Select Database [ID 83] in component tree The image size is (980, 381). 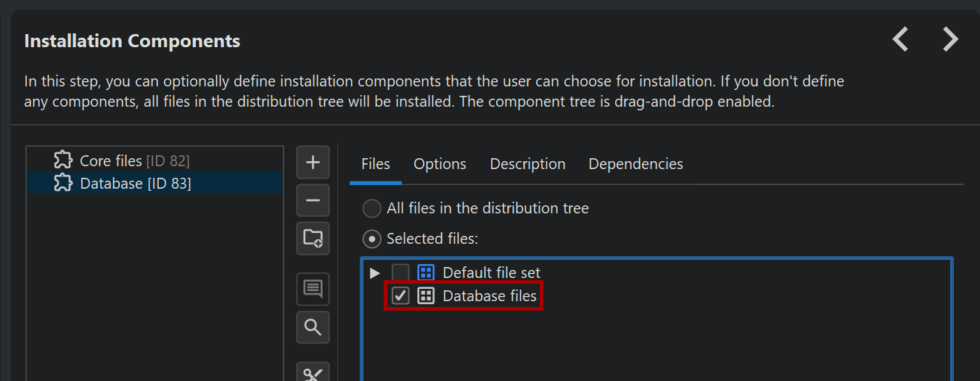(135, 184)
